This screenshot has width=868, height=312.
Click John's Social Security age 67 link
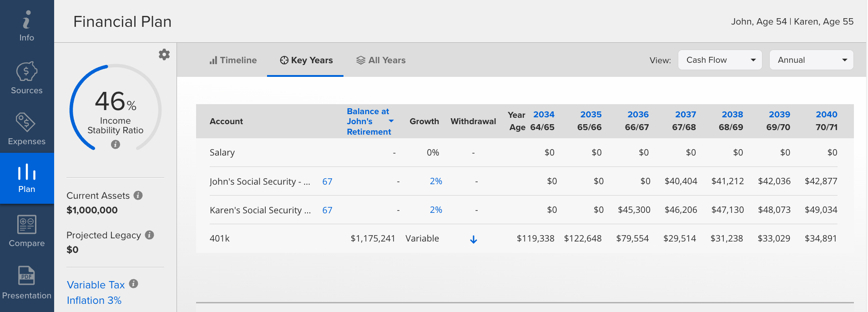327,181
